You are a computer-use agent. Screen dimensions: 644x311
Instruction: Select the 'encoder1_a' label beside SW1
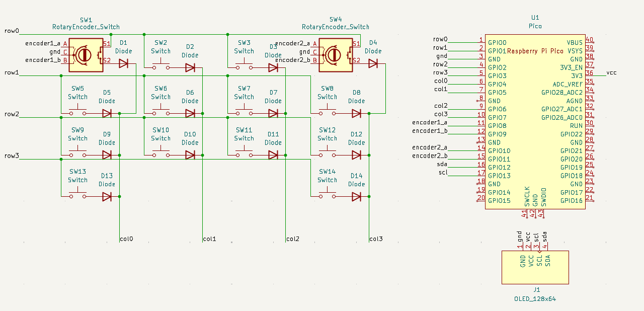coord(43,43)
